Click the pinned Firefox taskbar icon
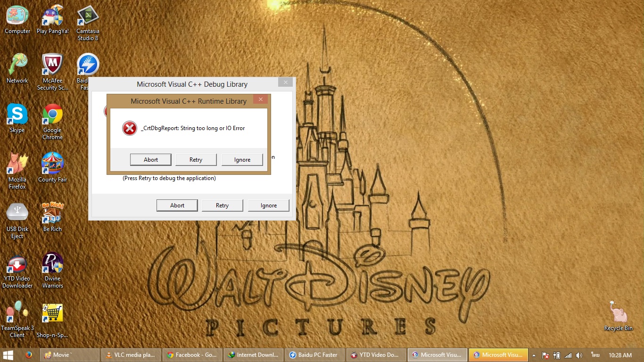644x362 pixels. pos(29,355)
